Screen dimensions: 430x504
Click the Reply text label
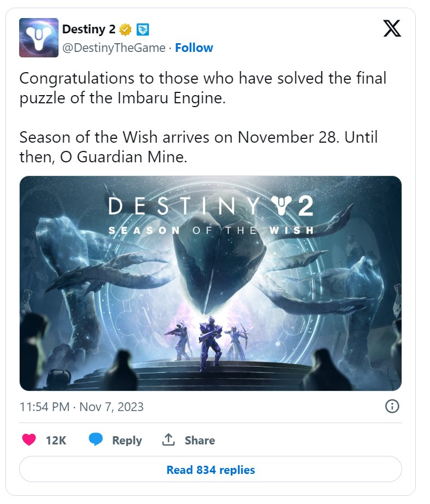tap(127, 441)
